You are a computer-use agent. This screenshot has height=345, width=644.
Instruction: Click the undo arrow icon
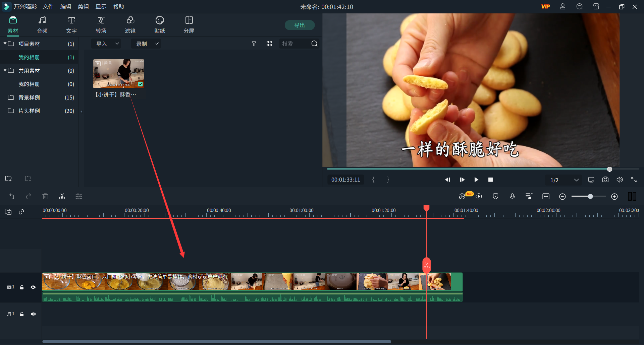[x=12, y=197]
